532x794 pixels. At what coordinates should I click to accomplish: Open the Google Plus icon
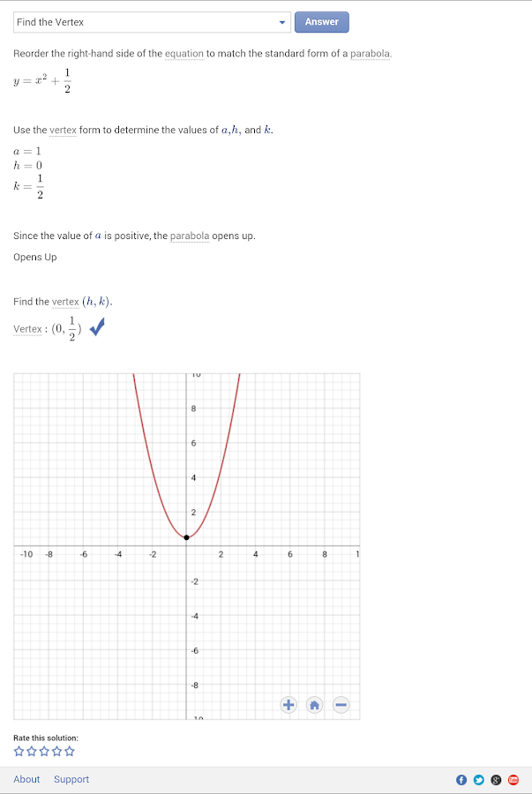pos(496,780)
